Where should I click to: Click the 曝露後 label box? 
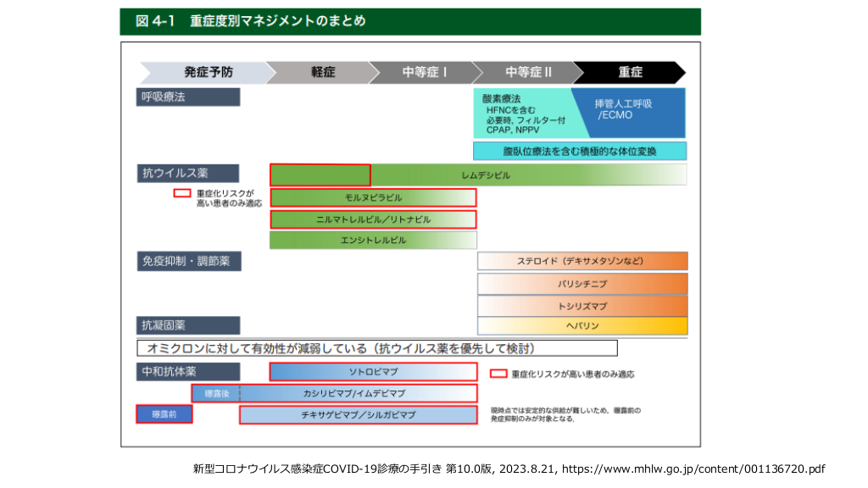(216, 393)
